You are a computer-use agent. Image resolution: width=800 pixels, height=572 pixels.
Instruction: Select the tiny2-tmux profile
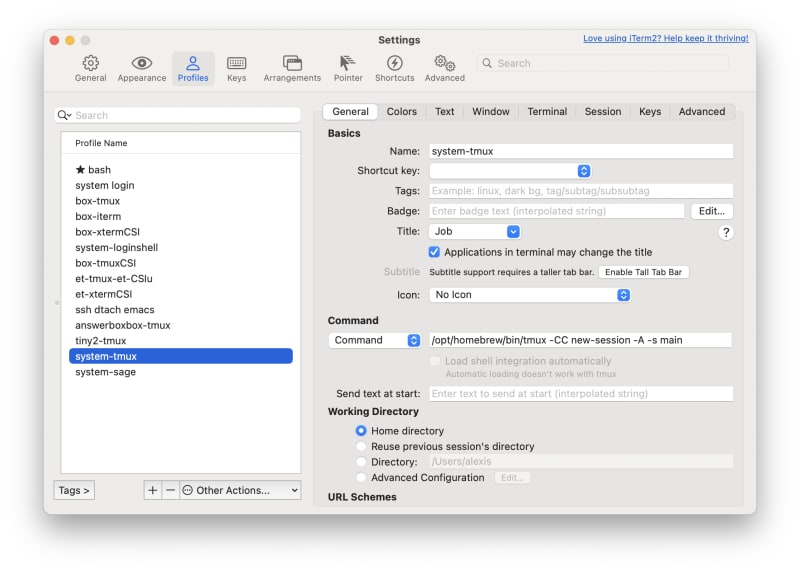[x=181, y=341]
